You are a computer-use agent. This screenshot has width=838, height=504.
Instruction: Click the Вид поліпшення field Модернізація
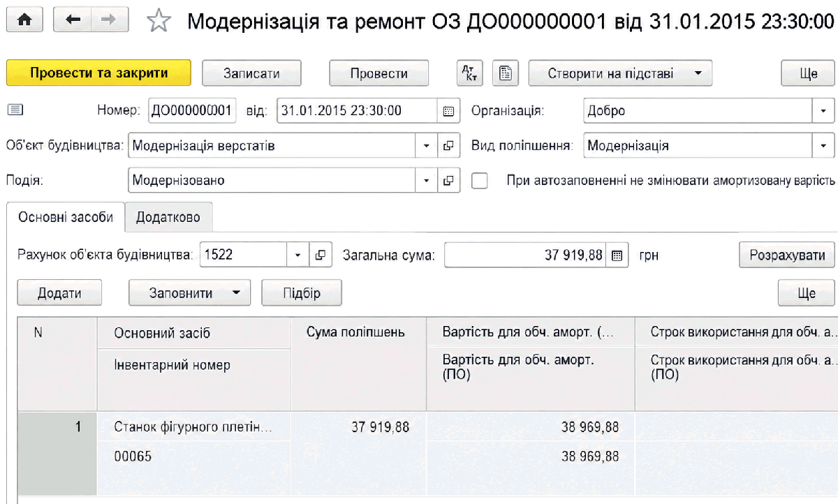(698, 146)
